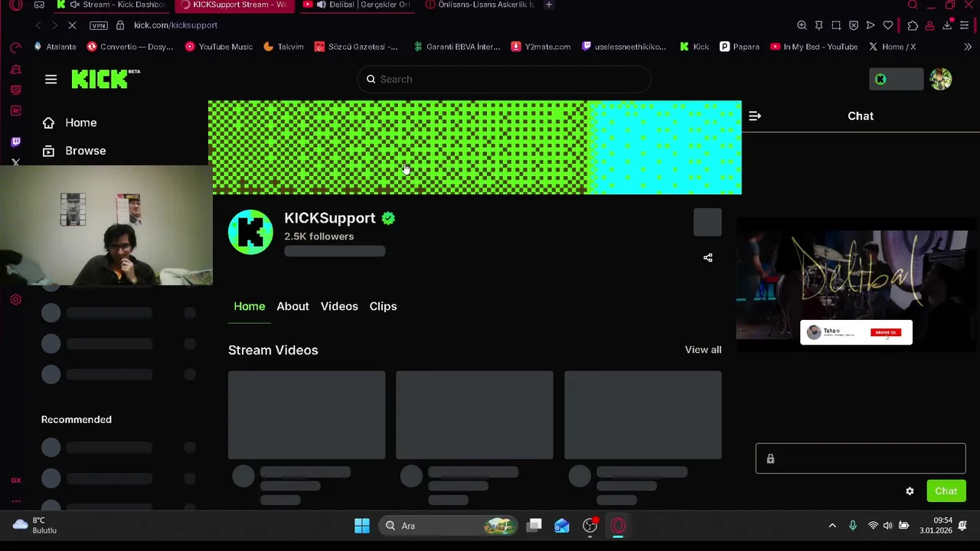Click the chat message input box
Screen dimensions: 980x551
(x=861, y=458)
